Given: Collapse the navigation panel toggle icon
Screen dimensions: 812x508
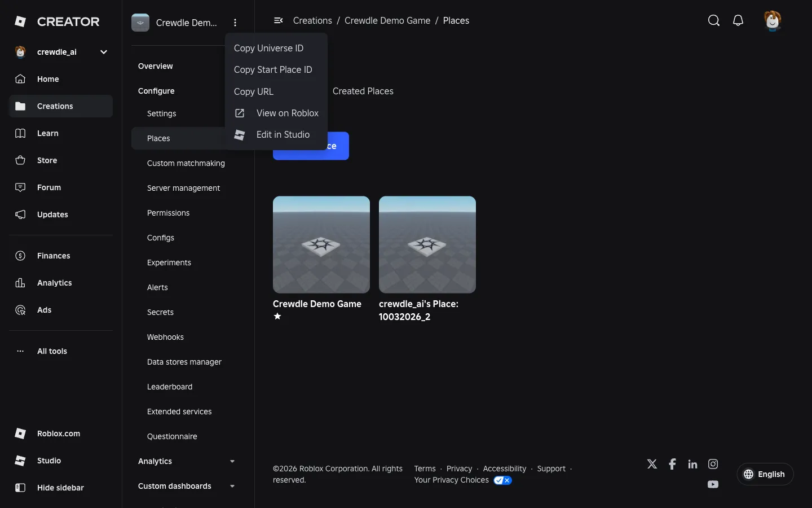Looking at the screenshot, I should [x=278, y=20].
